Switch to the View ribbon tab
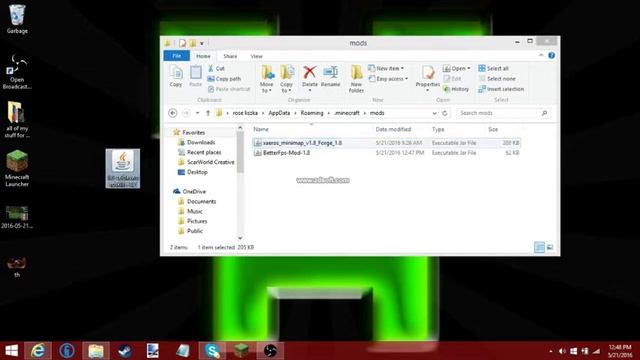640x360 pixels. coord(256,56)
